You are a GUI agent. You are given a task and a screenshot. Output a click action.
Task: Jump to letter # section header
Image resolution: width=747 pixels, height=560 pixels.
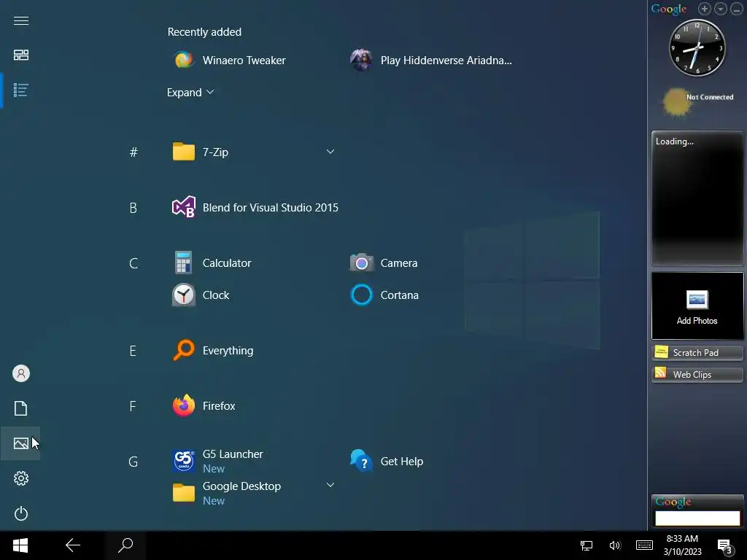[x=134, y=152]
